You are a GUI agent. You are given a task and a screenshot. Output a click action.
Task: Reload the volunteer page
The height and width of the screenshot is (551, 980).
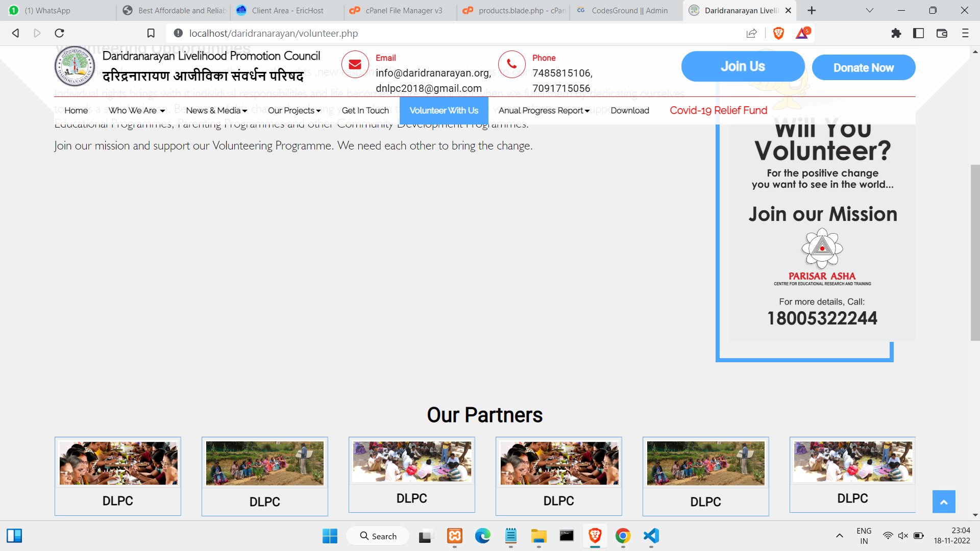59,33
